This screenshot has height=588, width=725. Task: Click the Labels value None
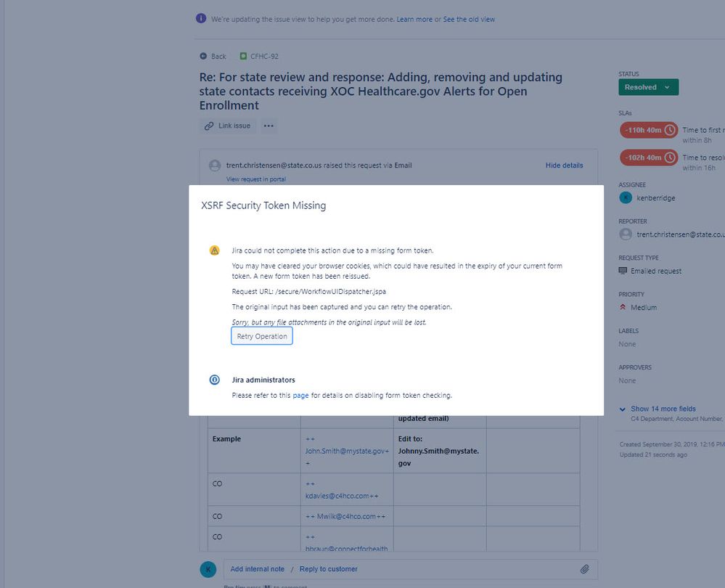(x=628, y=344)
